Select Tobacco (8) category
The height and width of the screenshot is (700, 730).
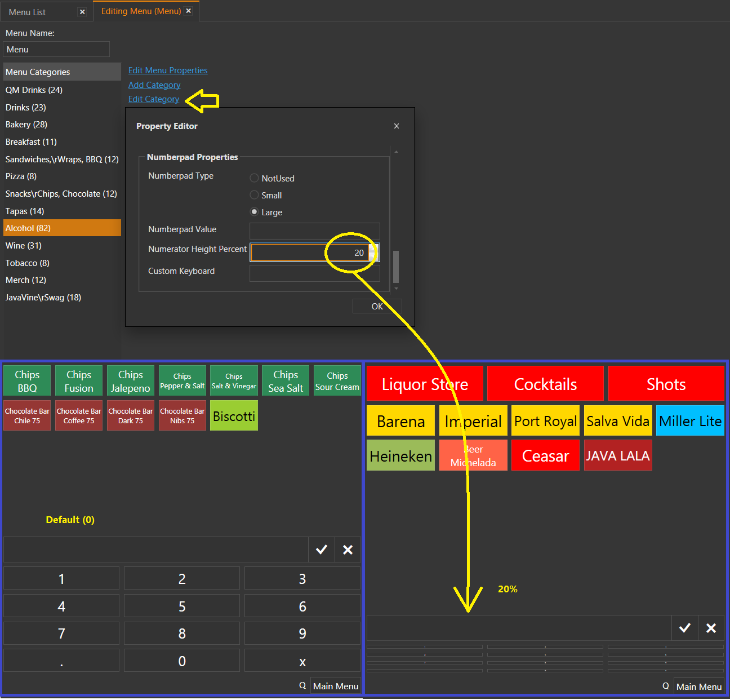pos(62,263)
